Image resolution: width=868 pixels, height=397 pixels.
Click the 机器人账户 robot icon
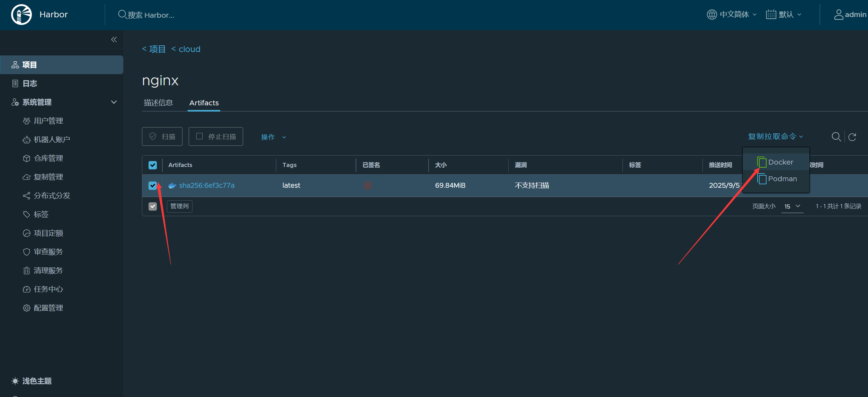(27, 140)
